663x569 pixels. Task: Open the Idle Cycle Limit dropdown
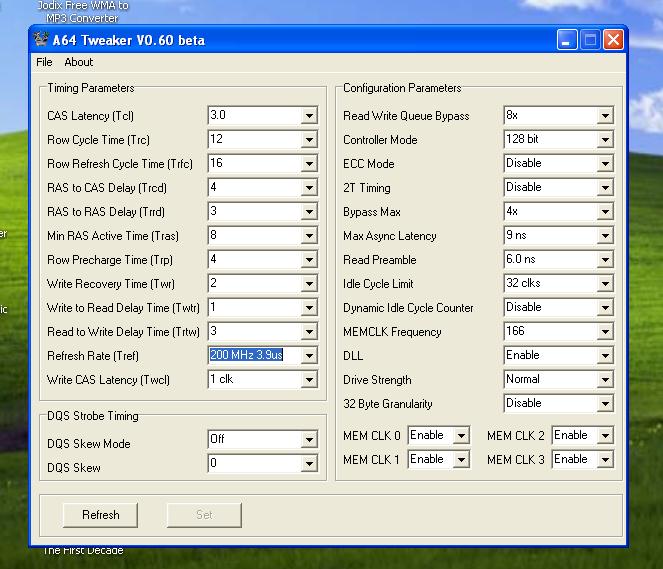click(x=605, y=284)
